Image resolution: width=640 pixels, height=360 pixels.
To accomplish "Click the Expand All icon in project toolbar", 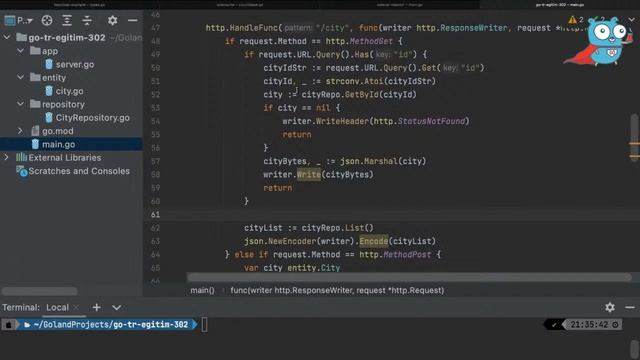I will click(67, 20).
